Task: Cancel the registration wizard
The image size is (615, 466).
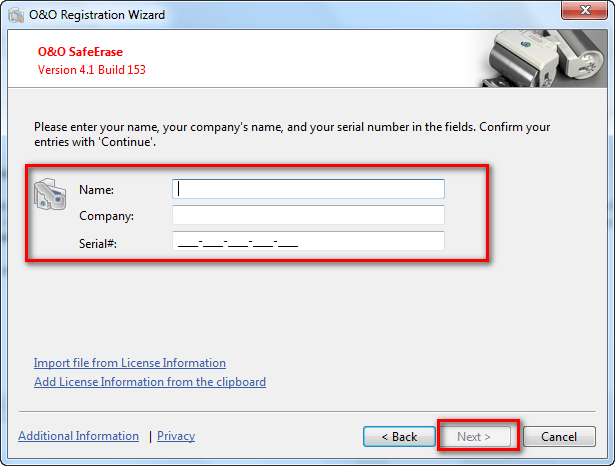Action: click(x=559, y=437)
